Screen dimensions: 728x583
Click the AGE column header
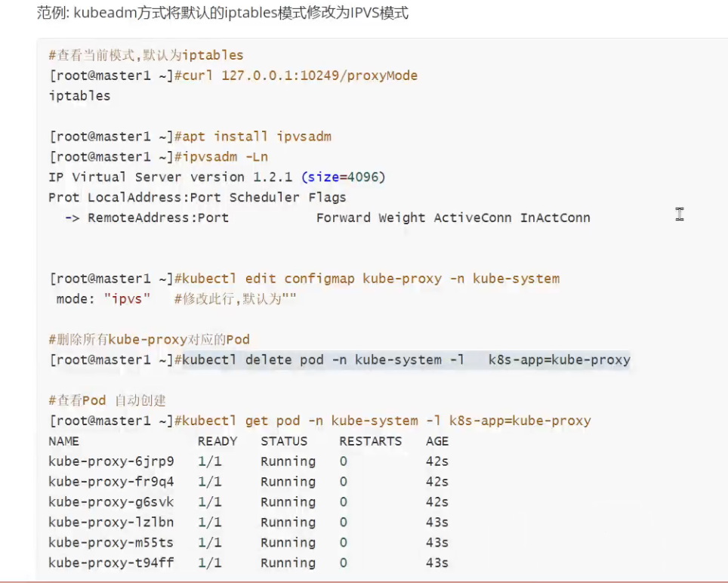[x=436, y=441]
